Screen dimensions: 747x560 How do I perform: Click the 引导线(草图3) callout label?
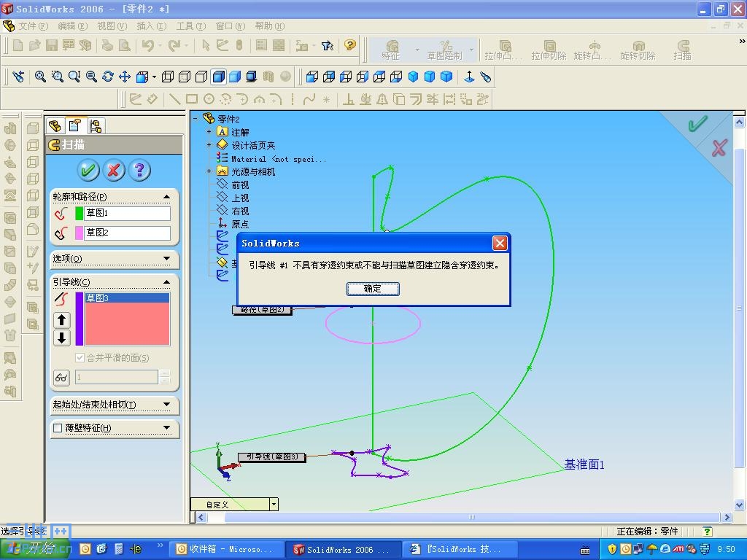point(272,456)
